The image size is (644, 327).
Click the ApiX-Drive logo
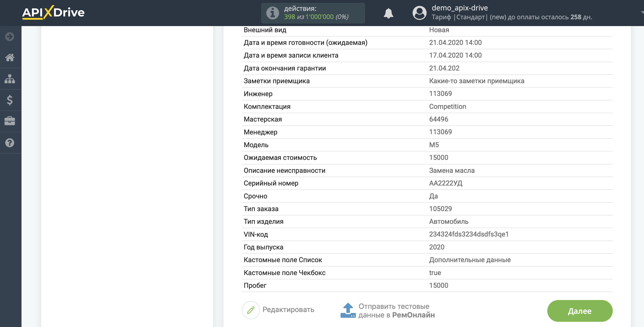[x=53, y=12]
